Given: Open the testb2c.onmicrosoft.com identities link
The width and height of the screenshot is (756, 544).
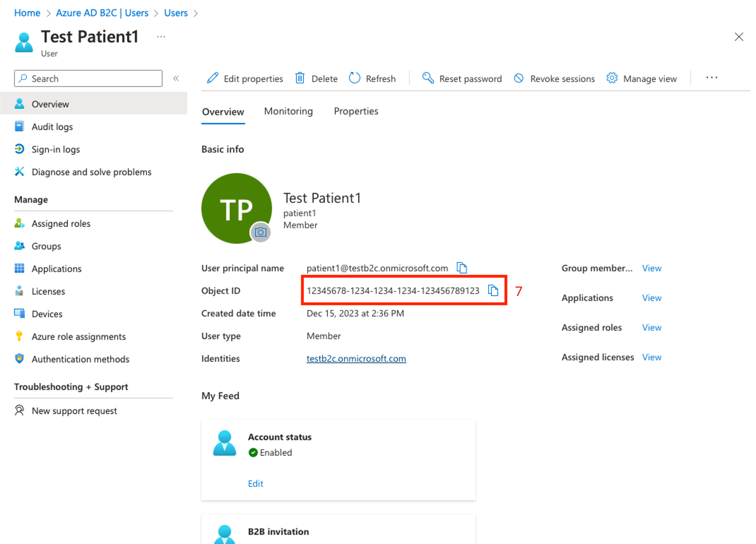Looking at the screenshot, I should coord(356,358).
